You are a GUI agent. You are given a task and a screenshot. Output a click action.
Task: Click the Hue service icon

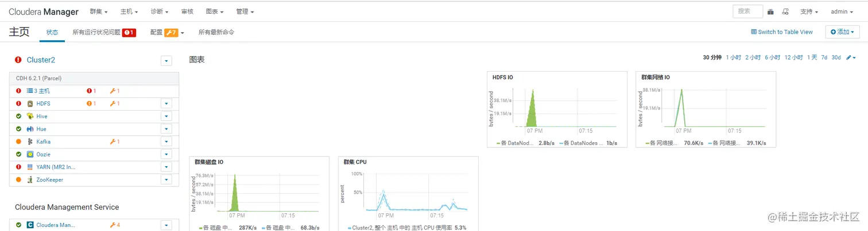(30, 129)
